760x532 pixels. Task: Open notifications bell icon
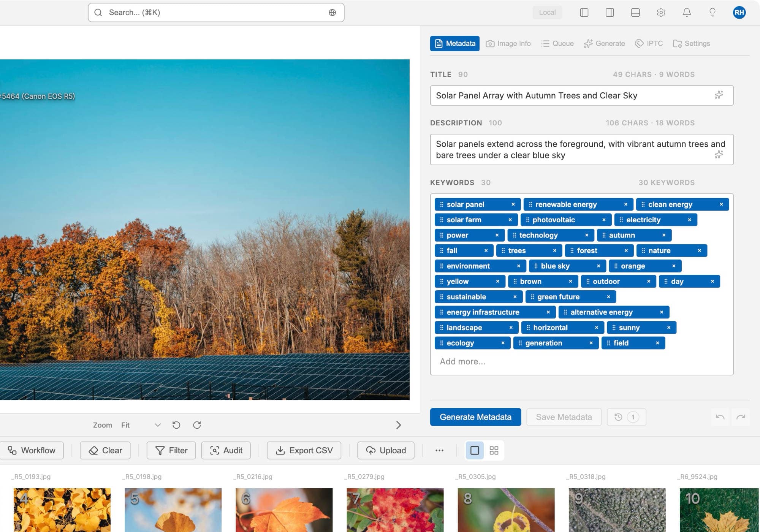(687, 13)
